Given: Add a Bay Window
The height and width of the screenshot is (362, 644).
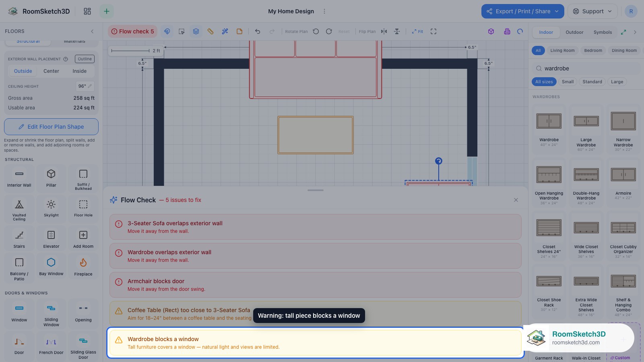Looking at the screenshot, I should (51, 267).
